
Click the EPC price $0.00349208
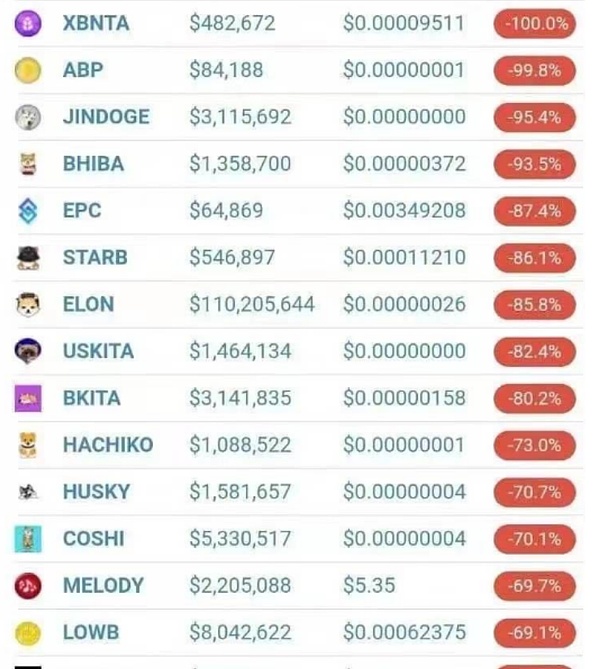click(404, 211)
